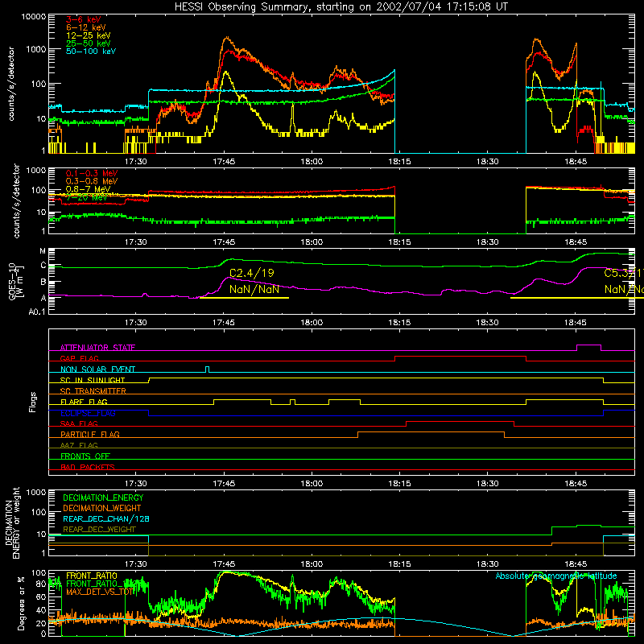Select the GAP_FLAG label
Viewport: 644px width, 644px height.
click(79, 358)
